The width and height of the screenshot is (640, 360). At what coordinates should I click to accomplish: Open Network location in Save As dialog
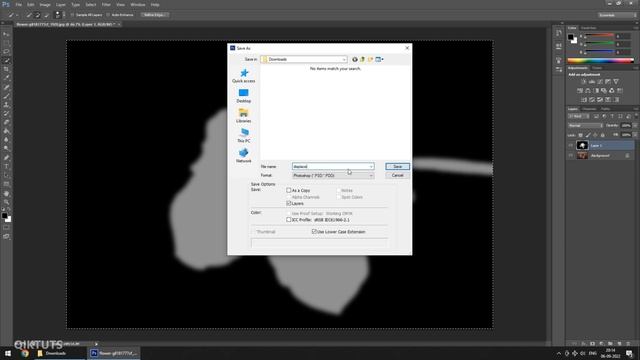pos(244,156)
